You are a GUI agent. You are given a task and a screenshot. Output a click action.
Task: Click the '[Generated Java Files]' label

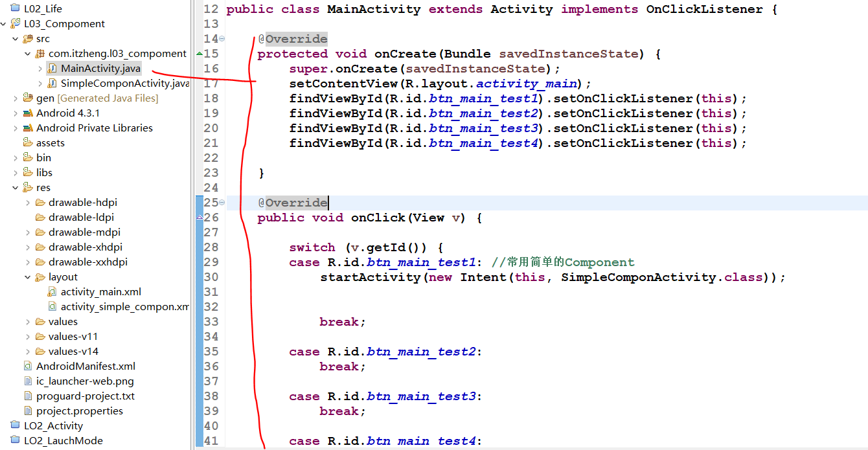click(x=108, y=98)
